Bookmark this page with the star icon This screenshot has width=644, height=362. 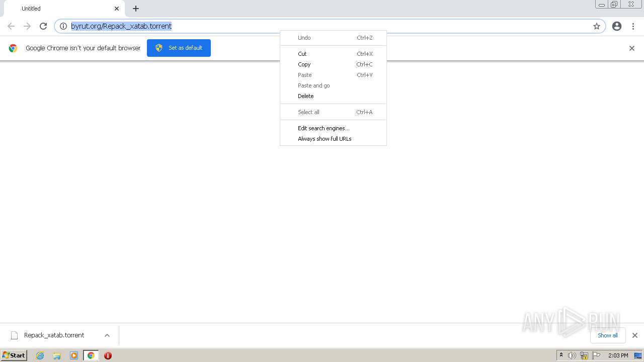point(597,26)
